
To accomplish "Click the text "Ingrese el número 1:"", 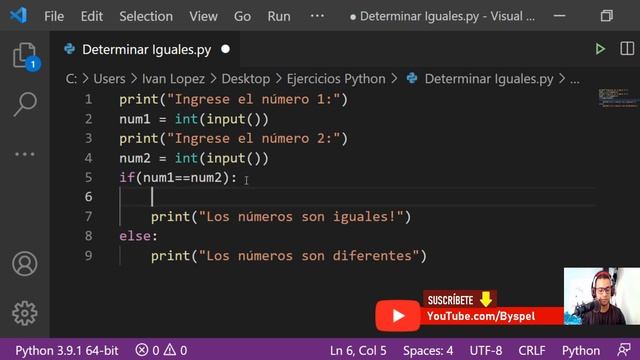I will 254,99.
